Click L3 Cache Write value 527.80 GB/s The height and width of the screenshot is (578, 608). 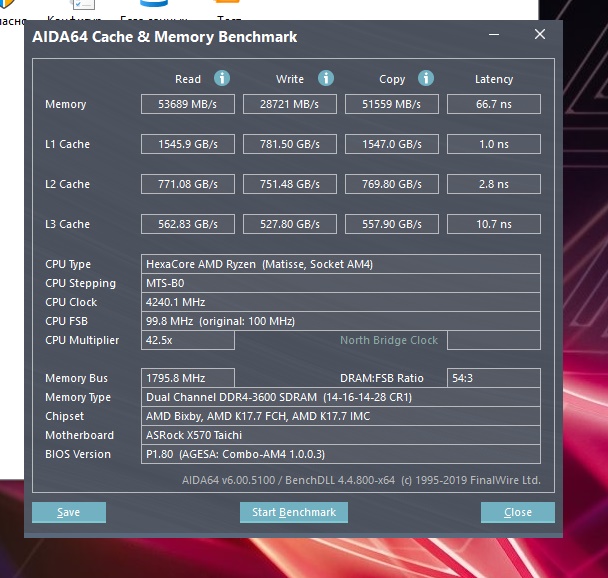coord(290,224)
